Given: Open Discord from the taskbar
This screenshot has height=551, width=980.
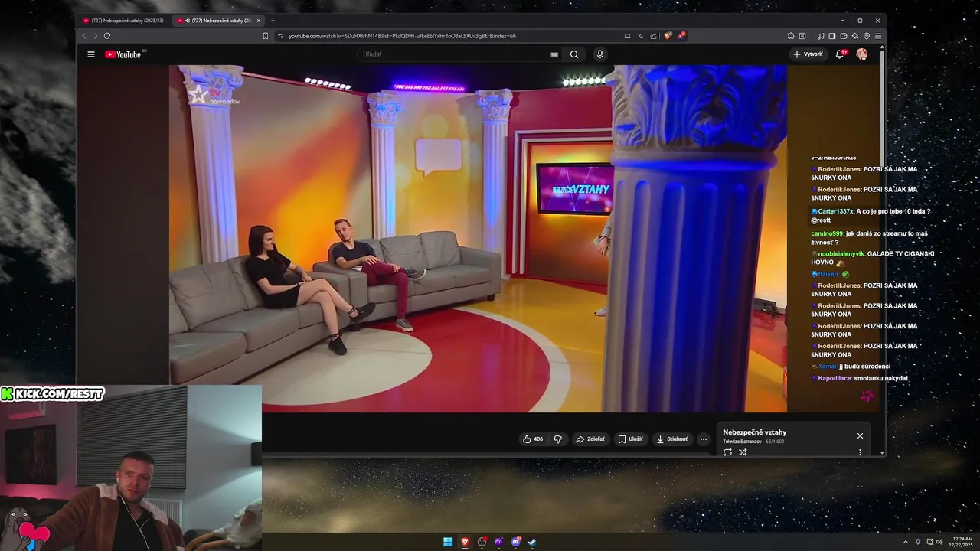Looking at the screenshot, I should coord(515,542).
